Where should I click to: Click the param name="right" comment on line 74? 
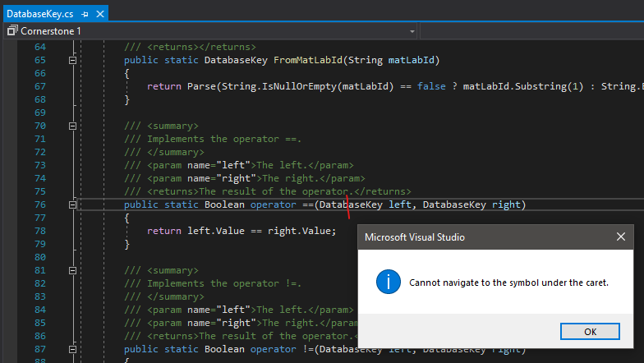pyautogui.click(x=245, y=179)
